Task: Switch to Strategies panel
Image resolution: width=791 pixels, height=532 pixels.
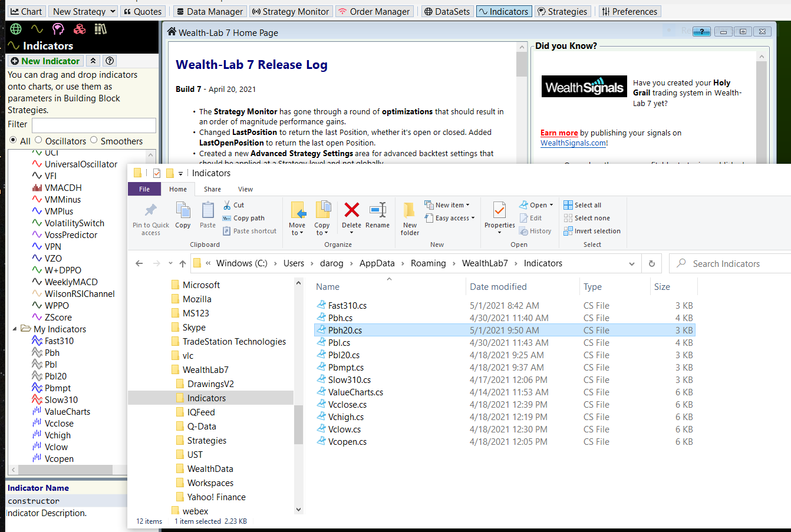Action: [x=562, y=11]
